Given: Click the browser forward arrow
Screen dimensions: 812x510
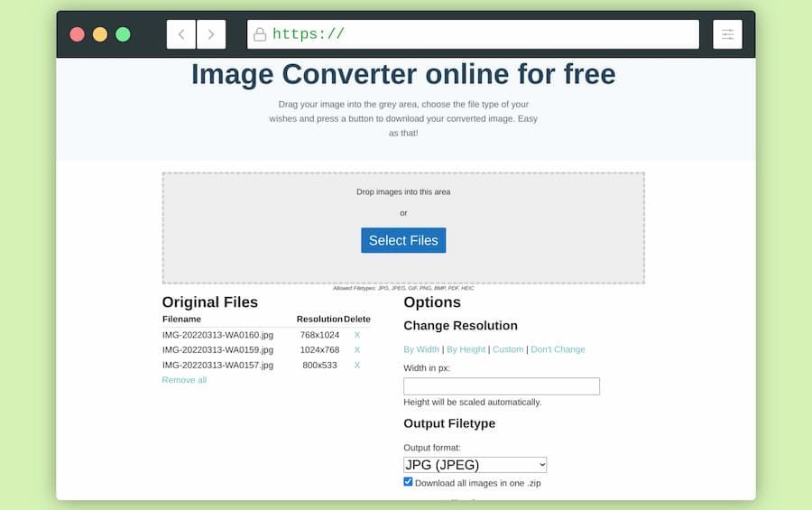Looking at the screenshot, I should point(211,34).
